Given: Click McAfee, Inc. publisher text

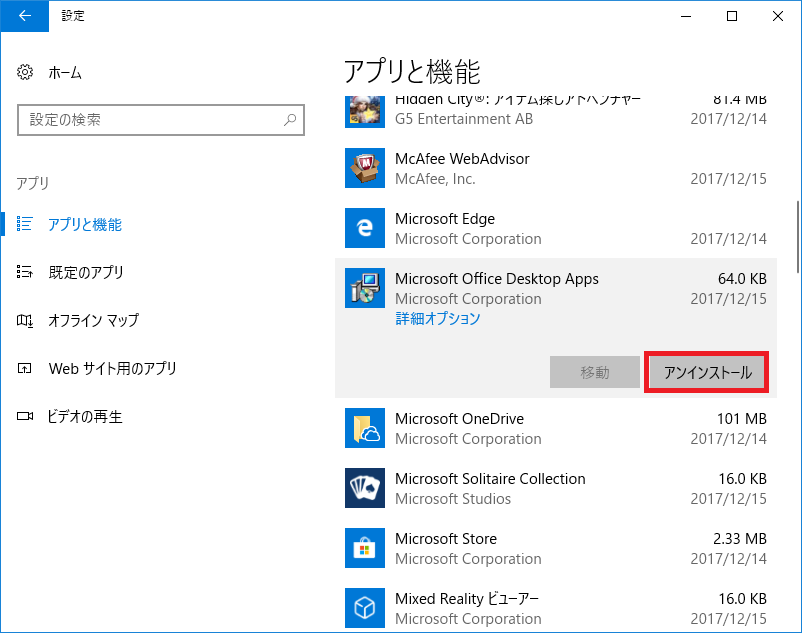Looking at the screenshot, I should 435,179.
